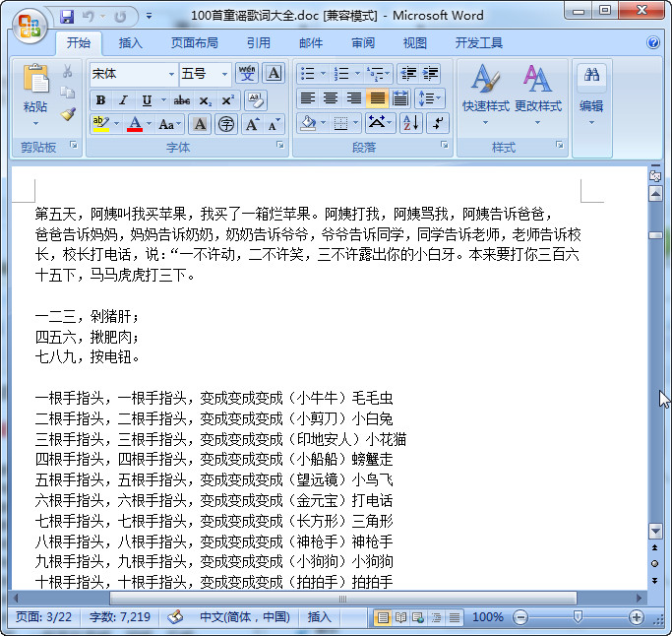Image resolution: width=672 pixels, height=636 pixels.
Task: Toggle Italic formatting
Action: pyautogui.click(x=123, y=100)
